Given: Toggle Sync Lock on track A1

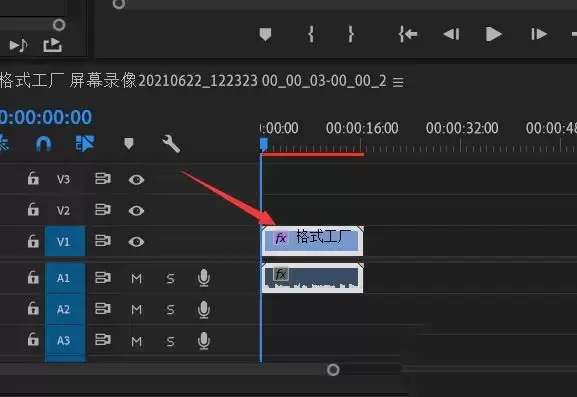Looking at the screenshot, I should 103,277.
